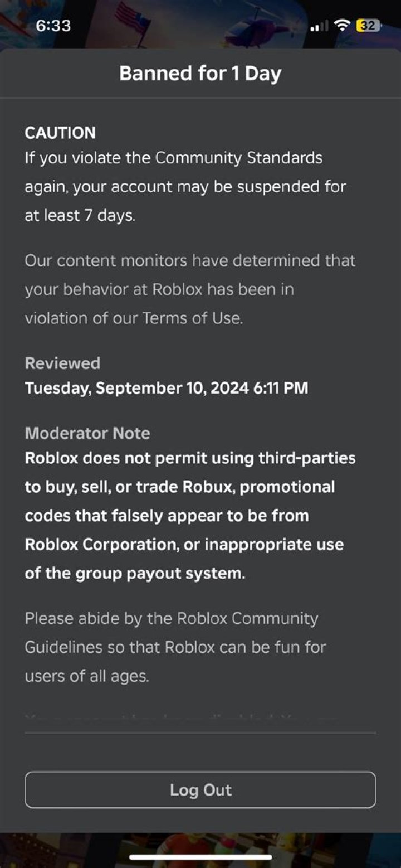
Task: Tap the content monitors Terms of Use paragraph
Action: 190,289
